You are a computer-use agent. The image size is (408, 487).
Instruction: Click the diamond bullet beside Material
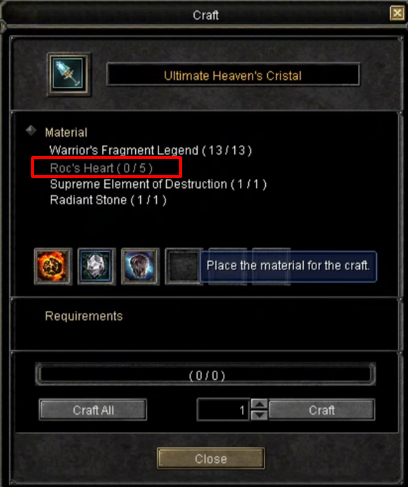click(31, 131)
